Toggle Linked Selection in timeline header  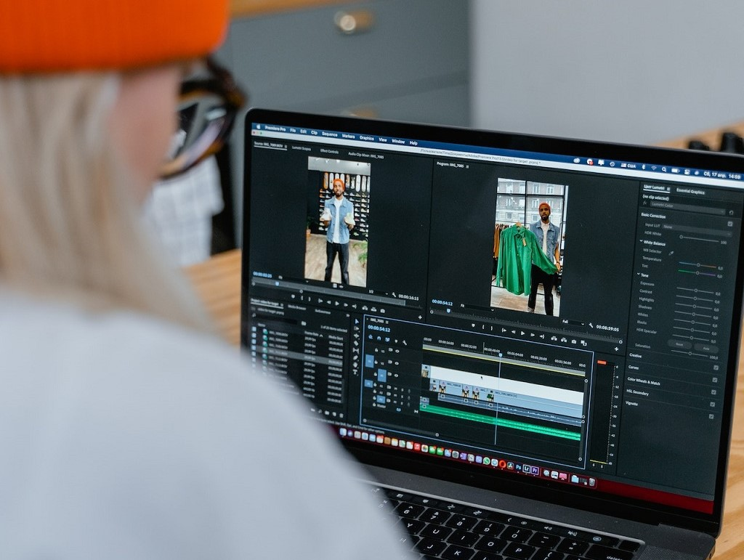click(387, 339)
